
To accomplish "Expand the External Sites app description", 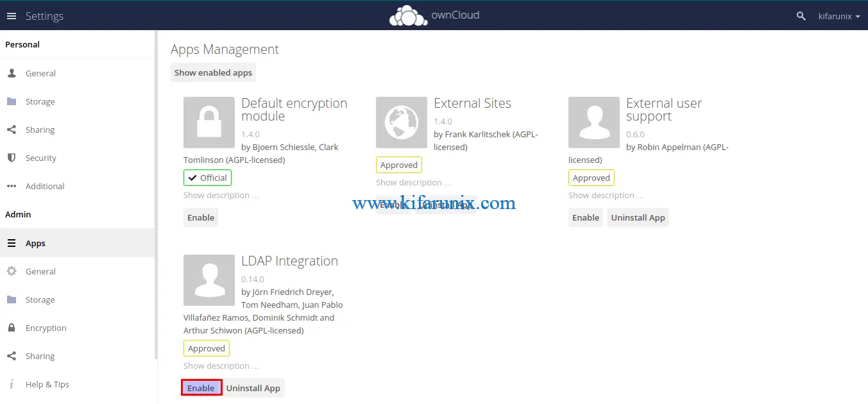I will coord(414,182).
